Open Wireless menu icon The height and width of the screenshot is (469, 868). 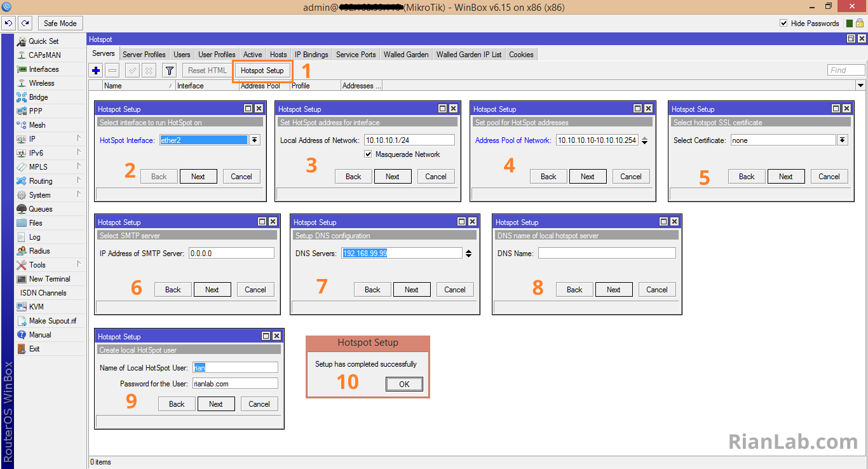click(22, 83)
